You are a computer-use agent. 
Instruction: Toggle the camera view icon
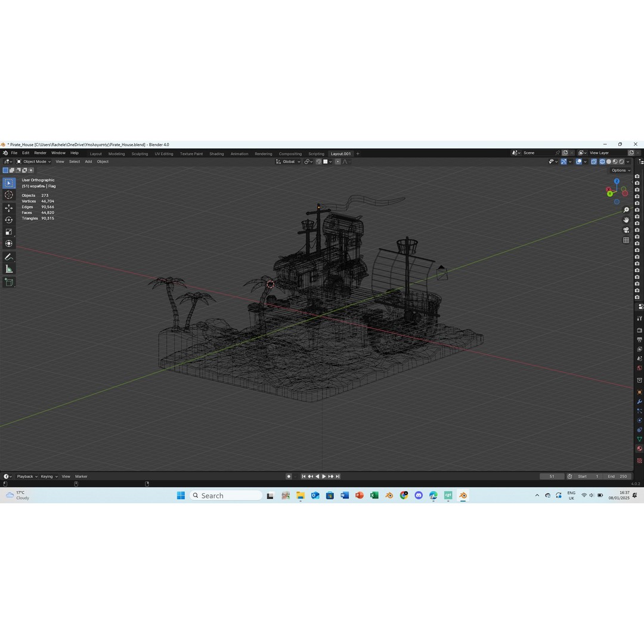click(x=626, y=230)
